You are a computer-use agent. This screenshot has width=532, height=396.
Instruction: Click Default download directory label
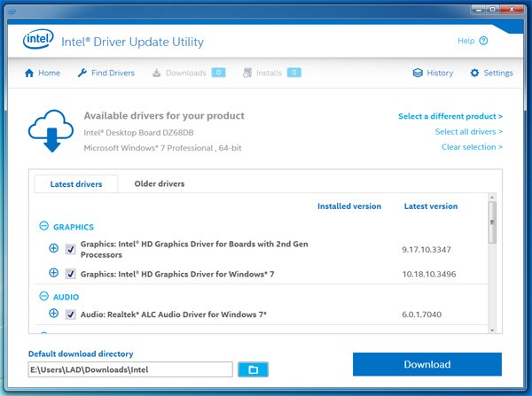pos(81,353)
